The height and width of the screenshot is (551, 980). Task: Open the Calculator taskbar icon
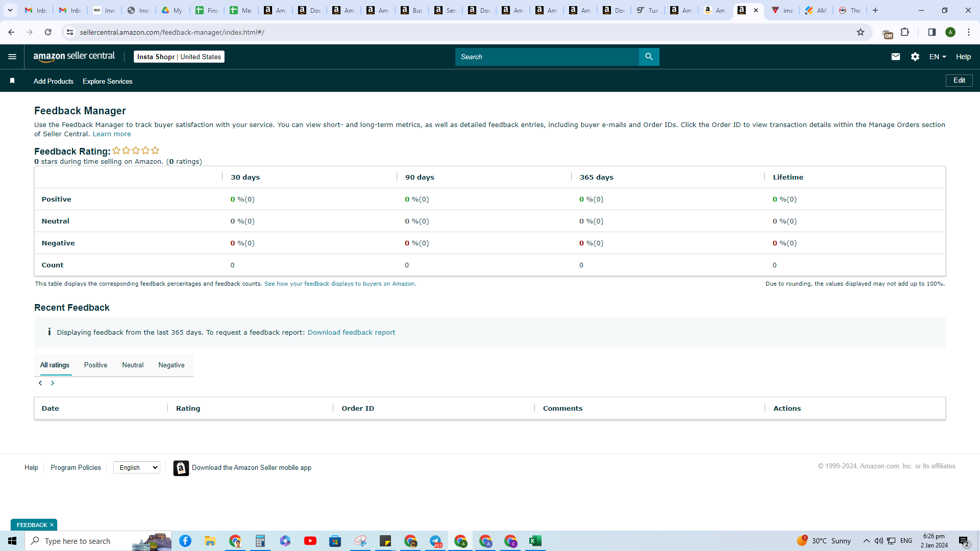point(260,541)
